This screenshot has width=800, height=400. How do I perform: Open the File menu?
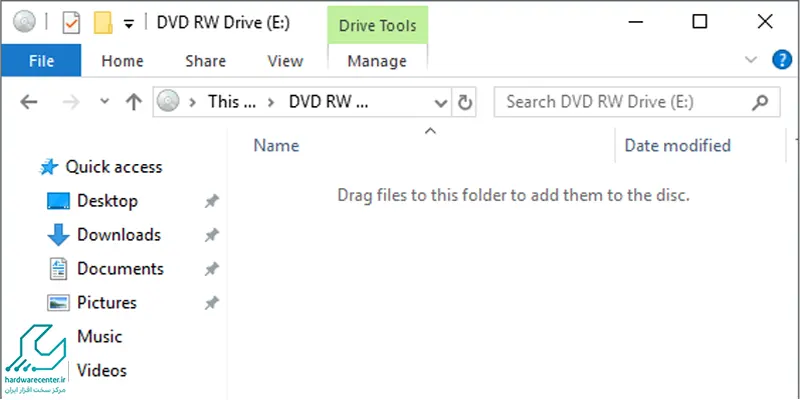pyautogui.click(x=41, y=61)
